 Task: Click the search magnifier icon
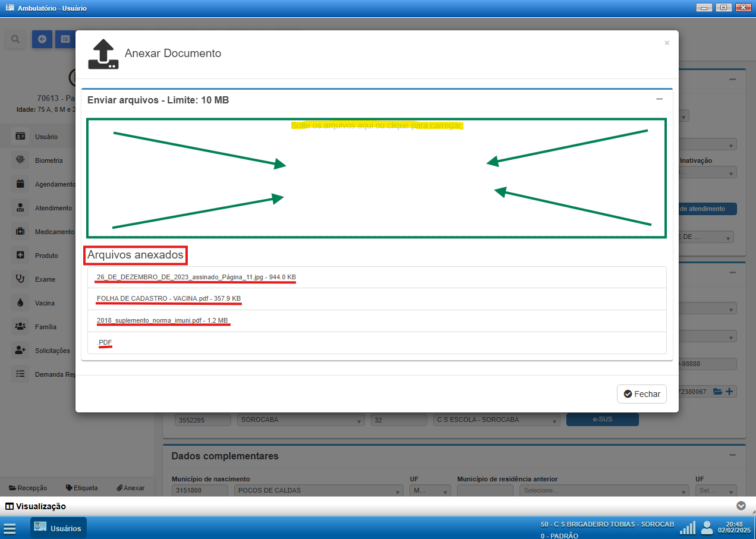[15, 39]
